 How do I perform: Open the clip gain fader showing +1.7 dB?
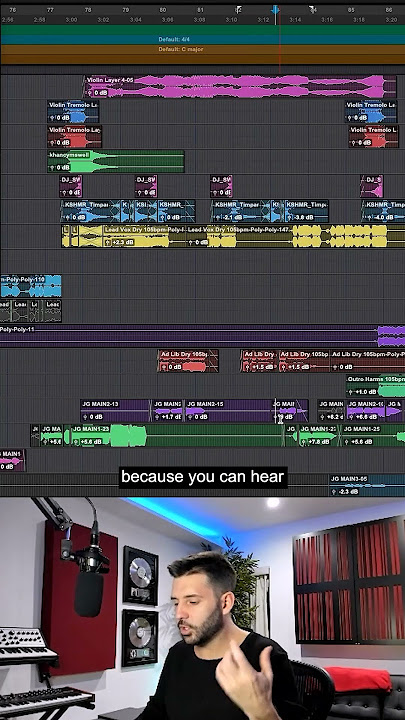click(158, 417)
